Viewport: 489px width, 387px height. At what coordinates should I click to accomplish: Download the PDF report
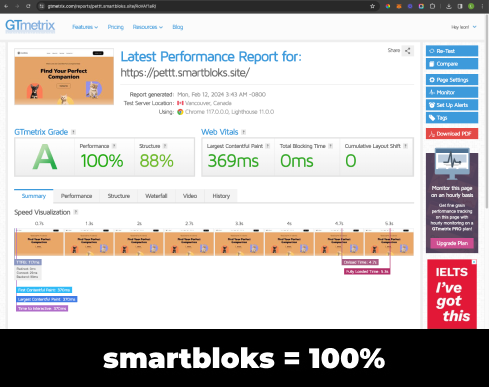[x=452, y=134]
